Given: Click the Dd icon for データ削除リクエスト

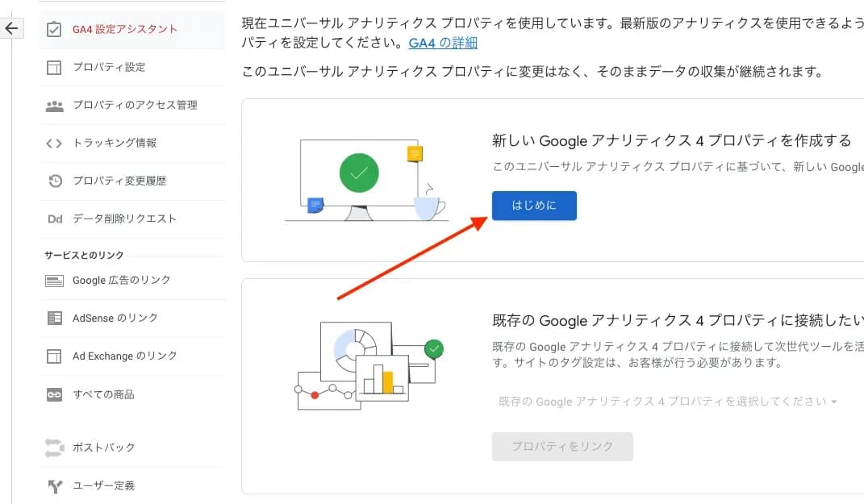Looking at the screenshot, I should pos(54,219).
